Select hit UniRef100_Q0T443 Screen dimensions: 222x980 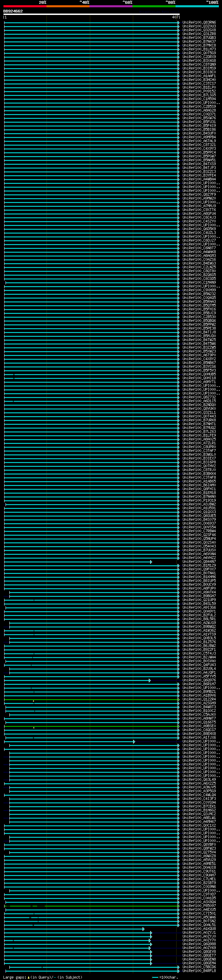(x=199, y=416)
